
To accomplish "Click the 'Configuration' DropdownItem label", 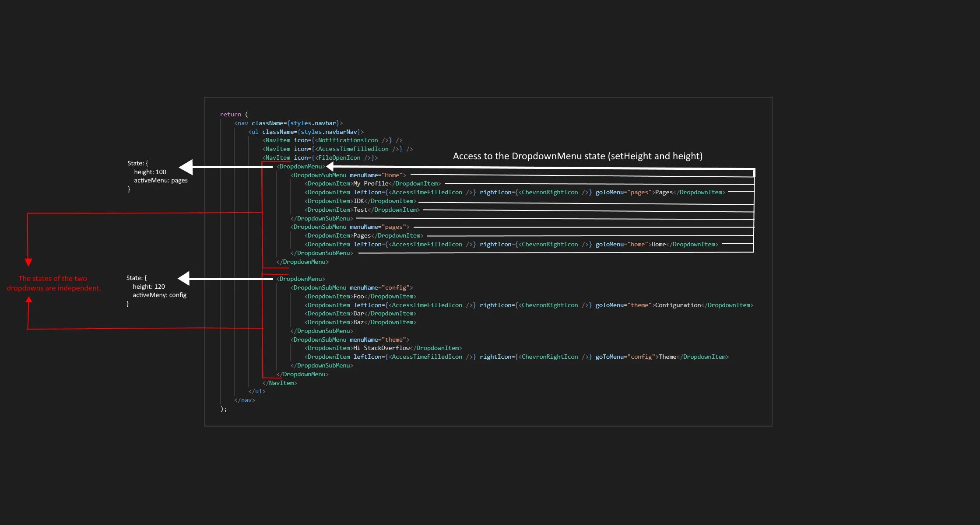I will 678,305.
